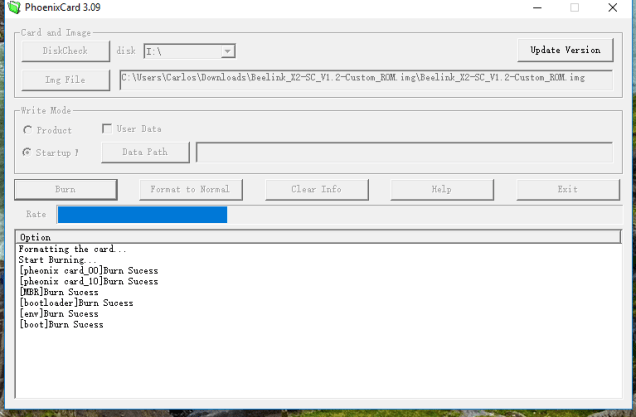Image resolution: width=636 pixels, height=417 pixels.
Task: Click Format to Normal button
Action: point(190,189)
